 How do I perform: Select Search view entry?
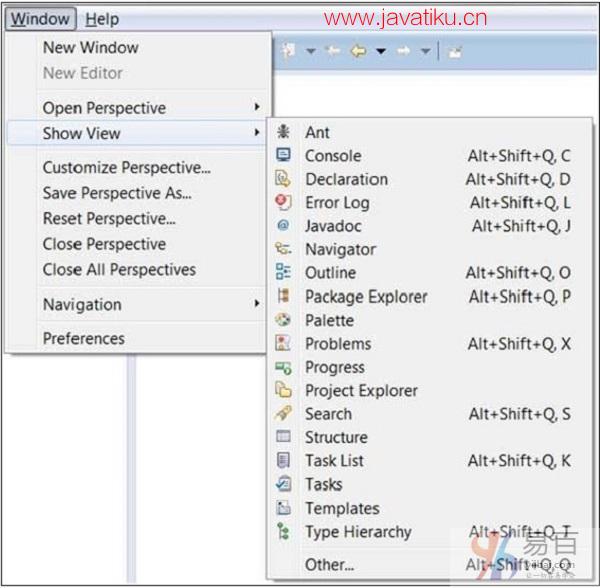point(429,414)
